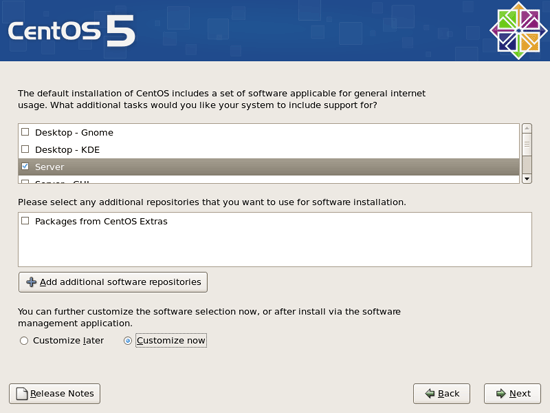Click the plus icon on Add repositories button
550x413 pixels.
31,282
